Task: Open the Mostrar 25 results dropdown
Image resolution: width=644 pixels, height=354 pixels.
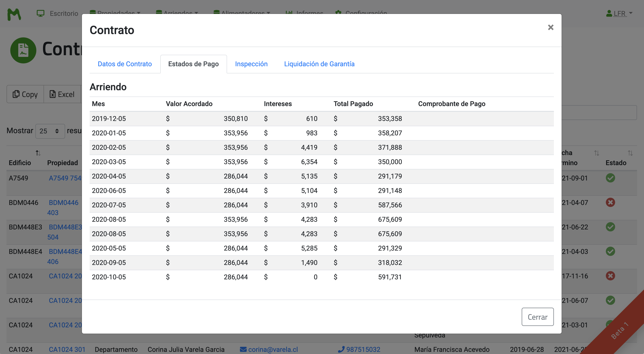Action: click(50, 131)
